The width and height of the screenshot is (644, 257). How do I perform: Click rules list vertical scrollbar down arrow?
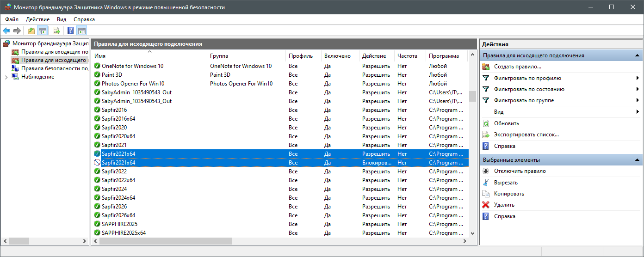pos(472,233)
